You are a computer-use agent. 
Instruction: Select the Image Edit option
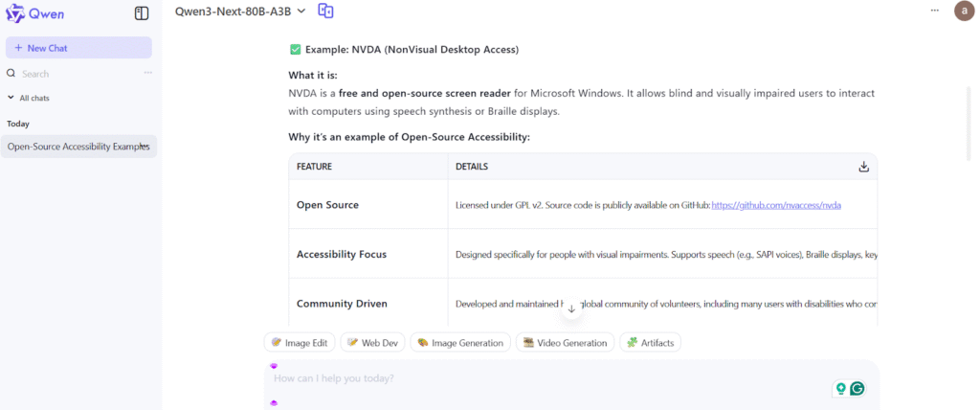click(x=300, y=342)
